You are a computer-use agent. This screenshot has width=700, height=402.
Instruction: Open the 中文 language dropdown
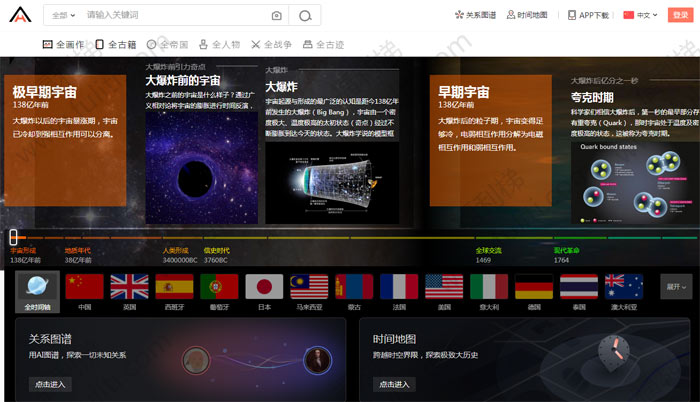click(x=642, y=16)
